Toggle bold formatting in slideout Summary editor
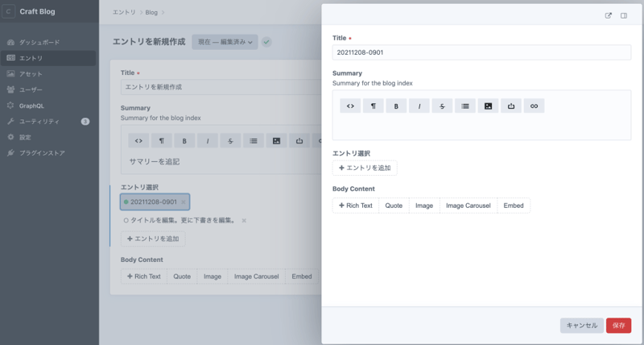 pyautogui.click(x=396, y=106)
